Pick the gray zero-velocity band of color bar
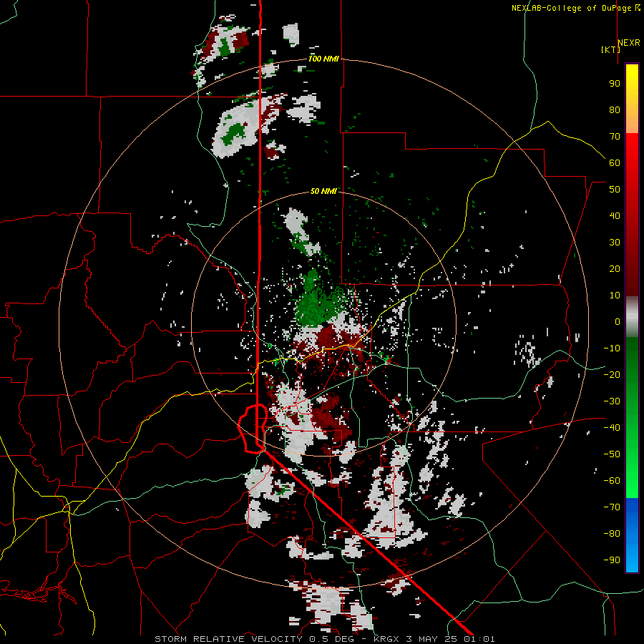The width and height of the screenshot is (644, 644). pos(632,317)
